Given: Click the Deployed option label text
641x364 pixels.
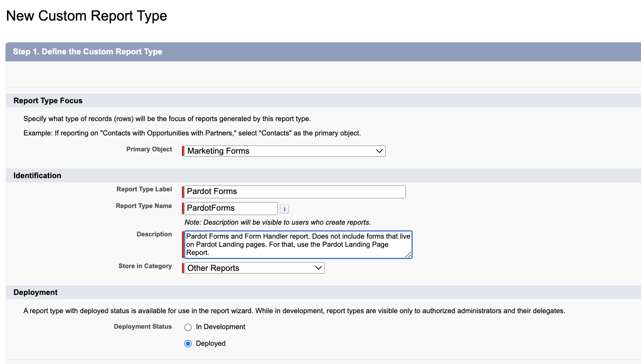Looking at the screenshot, I should tap(210, 343).
